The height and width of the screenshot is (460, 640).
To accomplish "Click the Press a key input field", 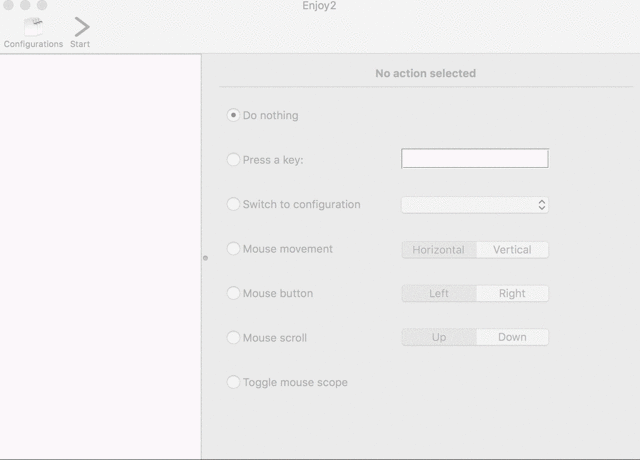I will pos(475,158).
